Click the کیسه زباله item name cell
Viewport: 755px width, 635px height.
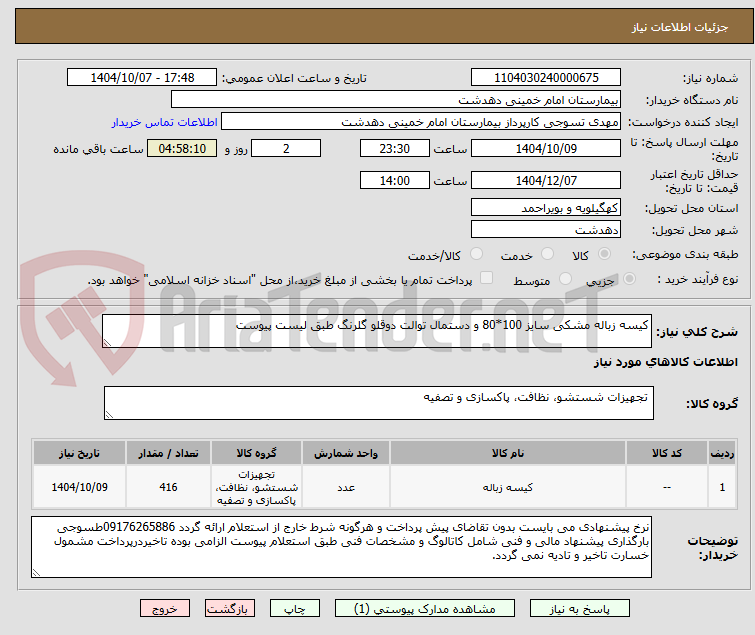508,487
